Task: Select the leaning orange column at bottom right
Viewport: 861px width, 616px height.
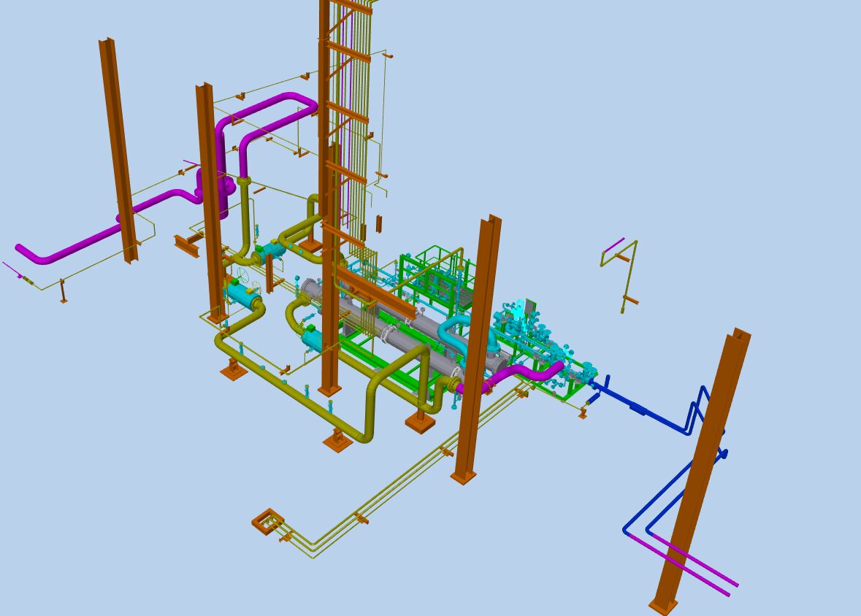Action: [x=703, y=467]
